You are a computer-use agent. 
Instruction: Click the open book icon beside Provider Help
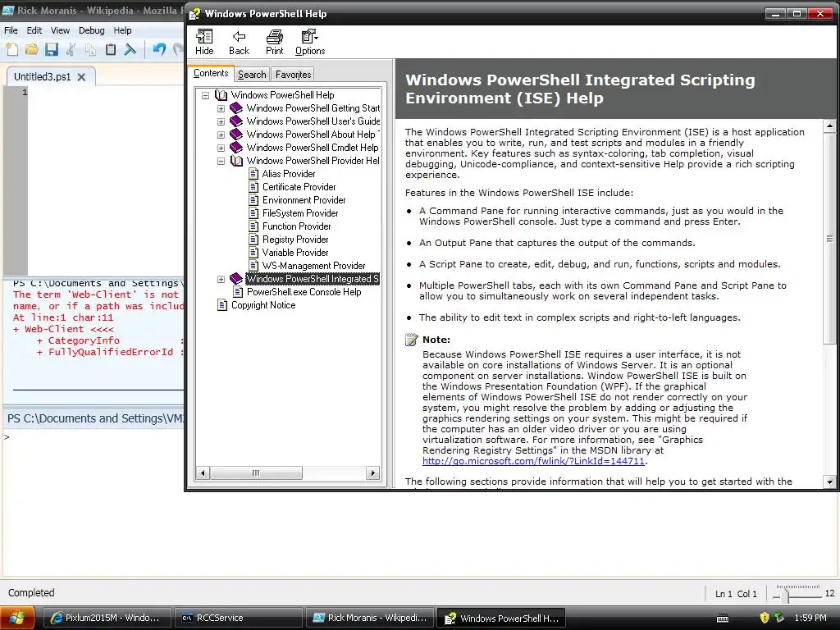[x=236, y=161]
